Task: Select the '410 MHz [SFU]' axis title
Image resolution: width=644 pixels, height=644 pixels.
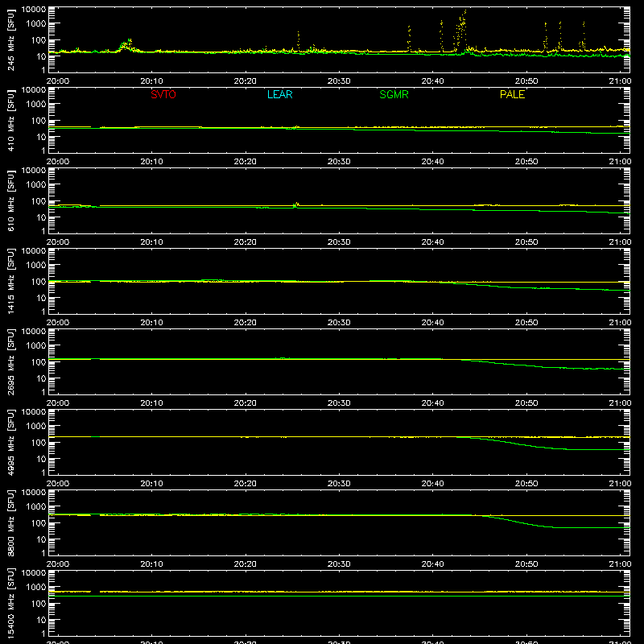Action: (x=10, y=120)
